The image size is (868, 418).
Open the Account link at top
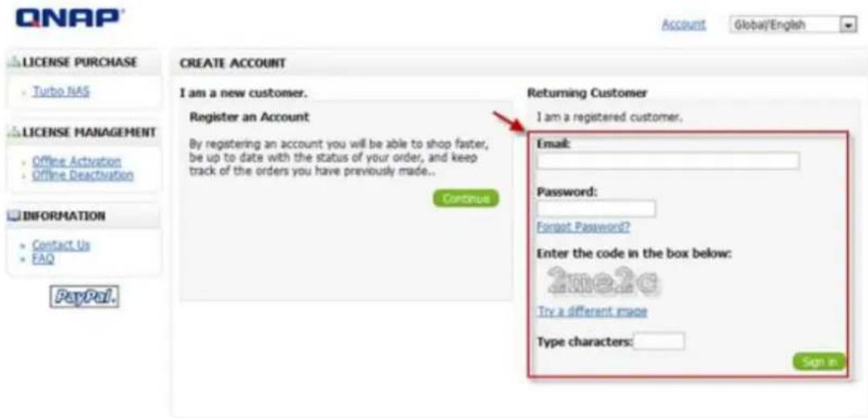pyautogui.click(x=684, y=25)
